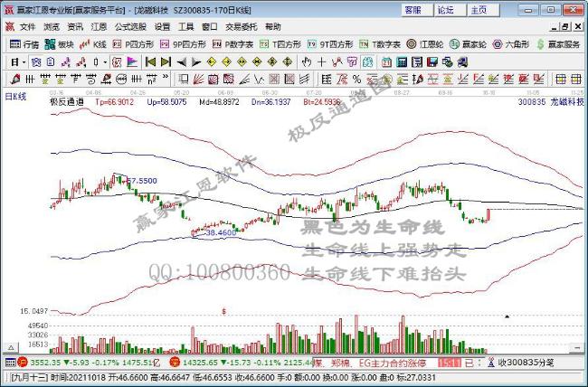This screenshot has width=588, height=387.
Task: Click the 客服 button
Action: (413, 10)
